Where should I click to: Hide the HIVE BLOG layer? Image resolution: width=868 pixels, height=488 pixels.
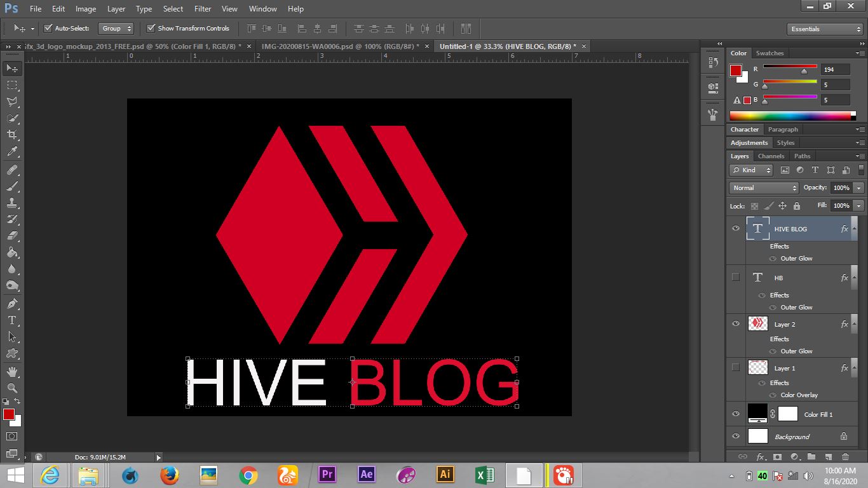click(736, 229)
